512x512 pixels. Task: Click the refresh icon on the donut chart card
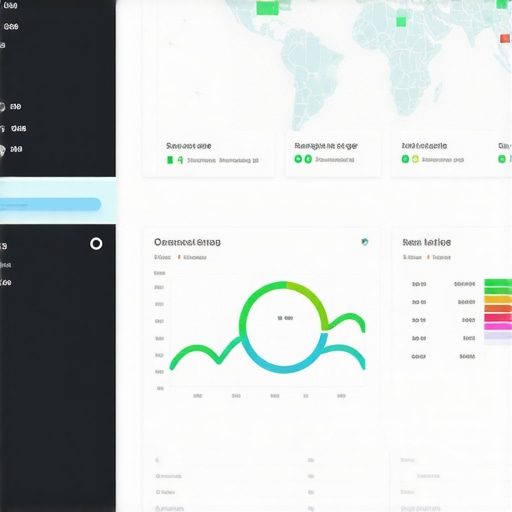(x=365, y=242)
